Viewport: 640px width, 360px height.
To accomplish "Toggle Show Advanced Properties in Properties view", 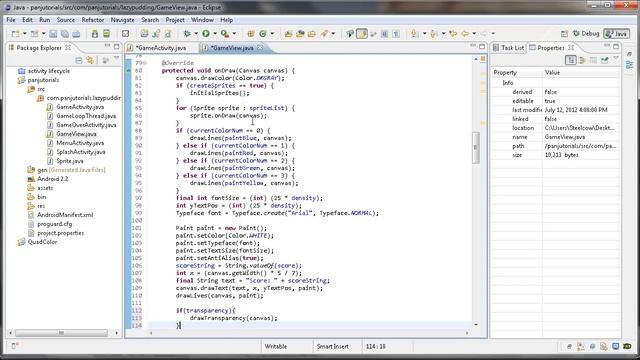I will [x=582, y=60].
